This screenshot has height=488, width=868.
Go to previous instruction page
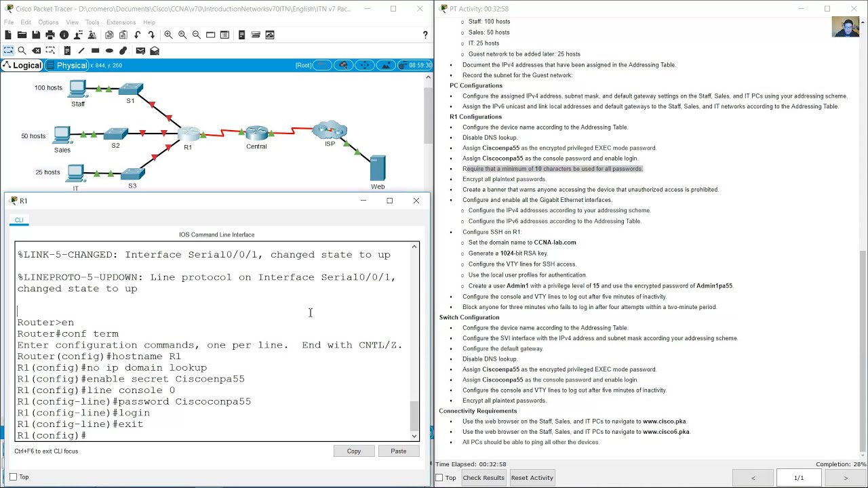pyautogui.click(x=753, y=478)
